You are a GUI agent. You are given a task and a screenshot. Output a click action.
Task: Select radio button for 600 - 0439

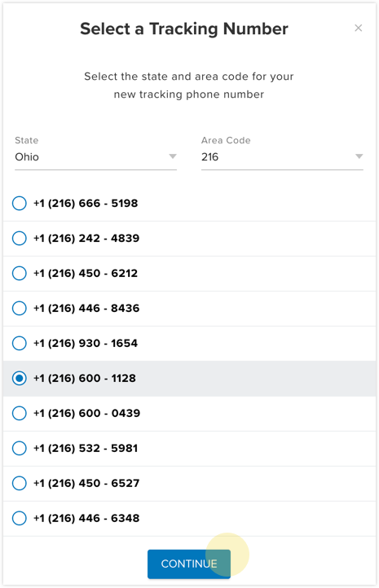[x=19, y=413]
